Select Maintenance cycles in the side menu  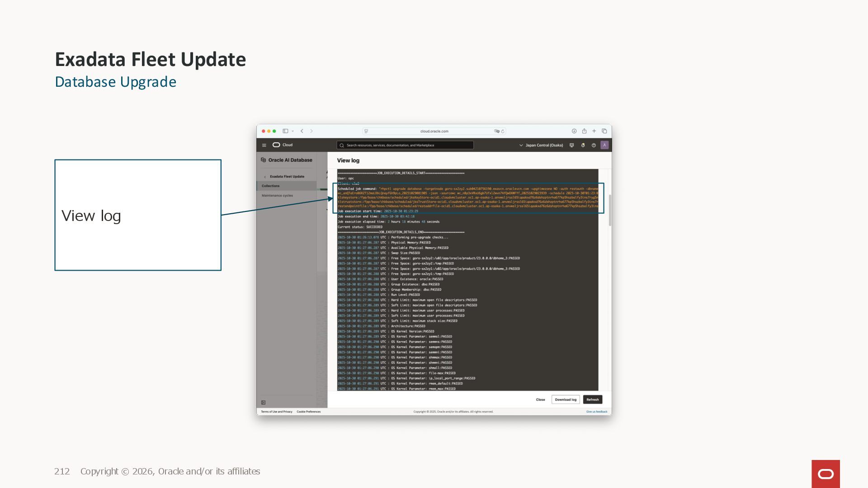point(277,196)
